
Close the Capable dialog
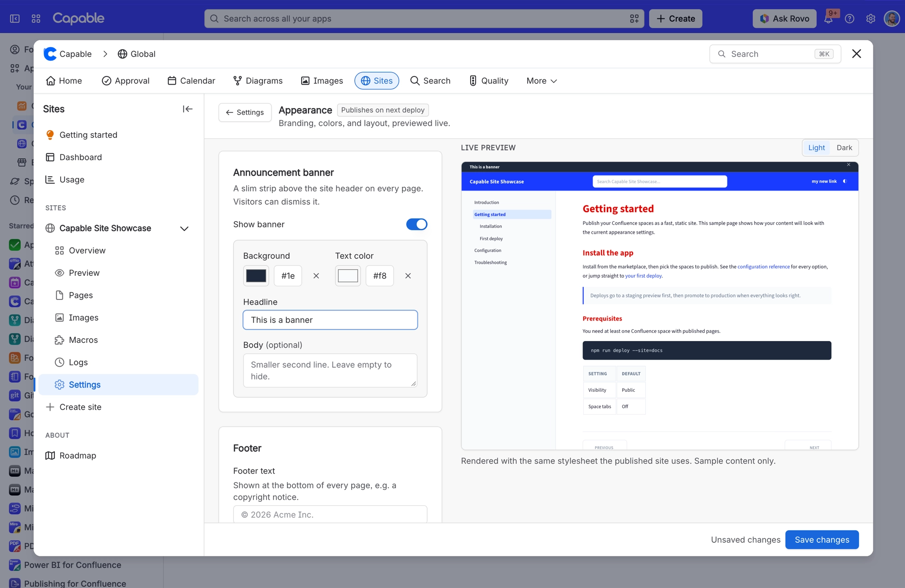click(x=857, y=54)
